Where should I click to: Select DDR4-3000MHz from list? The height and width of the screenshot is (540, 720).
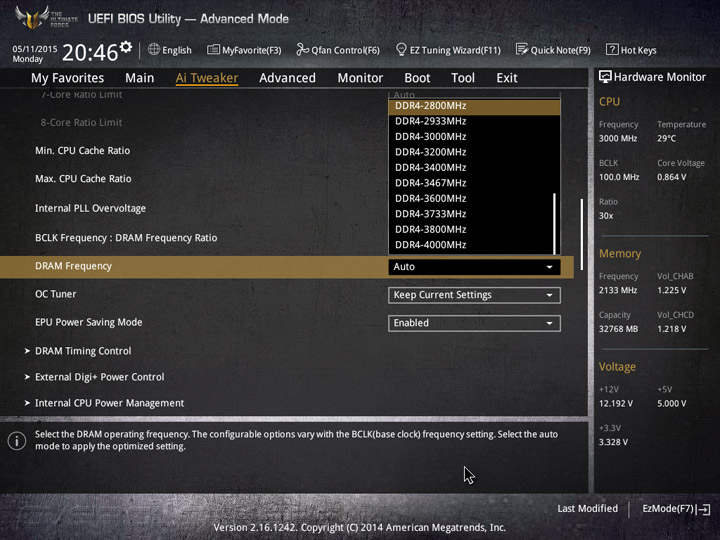tap(471, 137)
